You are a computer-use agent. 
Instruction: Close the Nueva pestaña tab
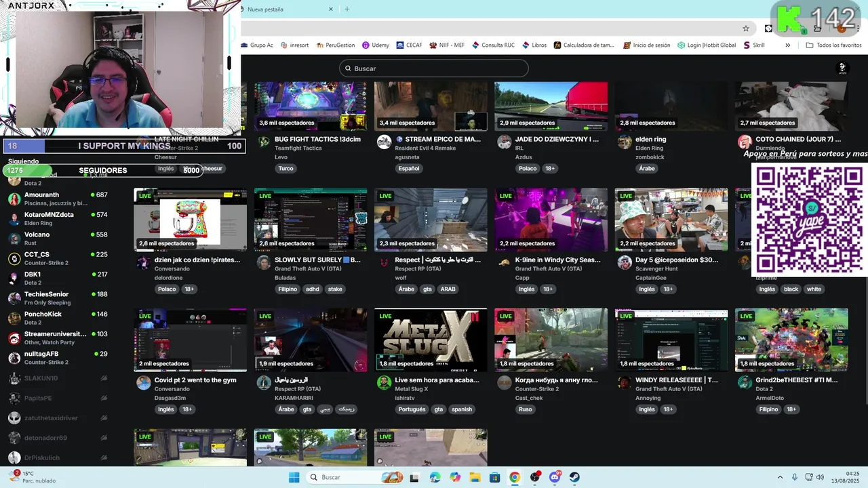(331, 9)
